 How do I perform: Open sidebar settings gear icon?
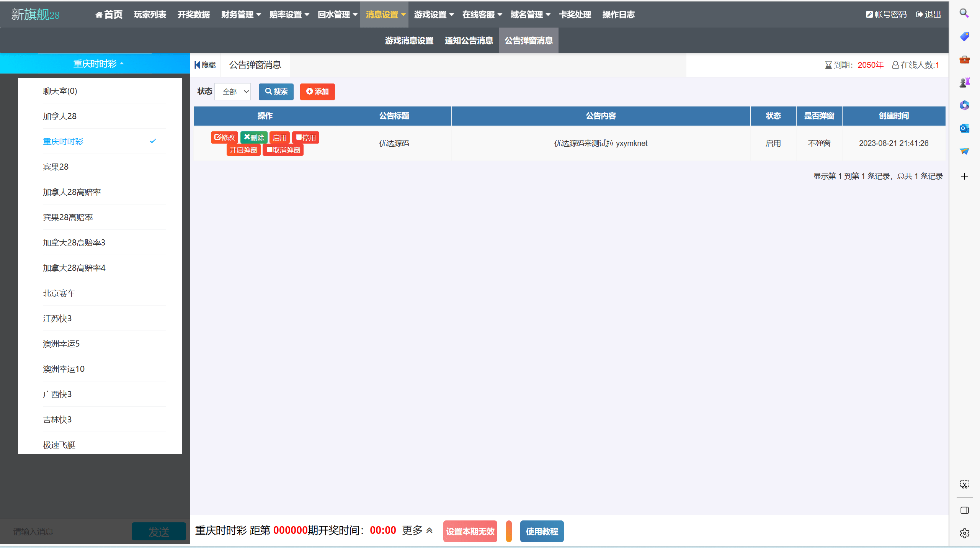coord(964,533)
